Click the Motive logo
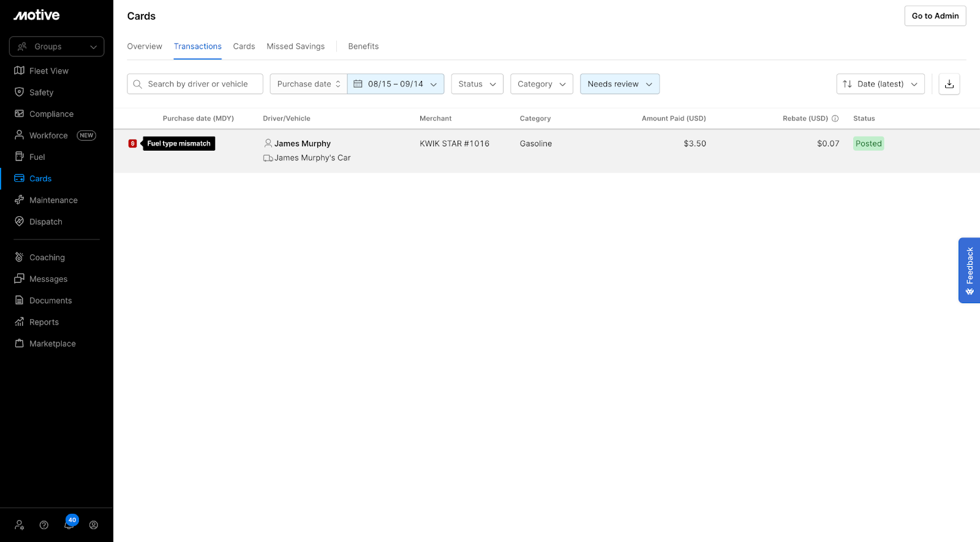The height and width of the screenshot is (542, 980). click(37, 15)
